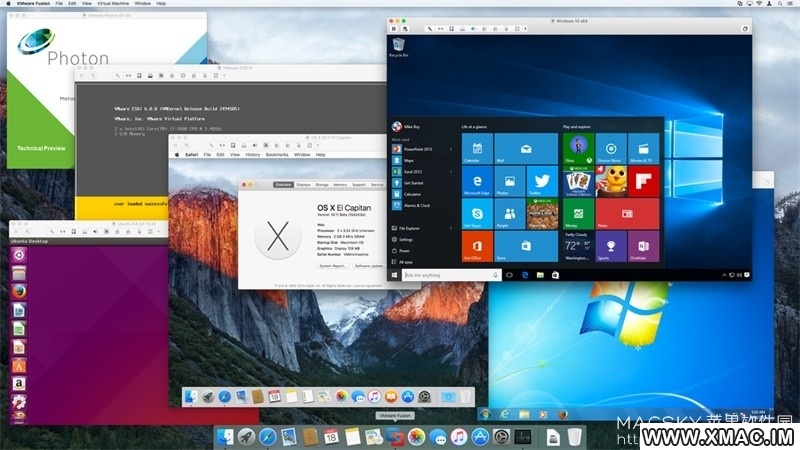Click System Report button in About This Mac
This screenshot has height=450, width=800.
point(333,266)
